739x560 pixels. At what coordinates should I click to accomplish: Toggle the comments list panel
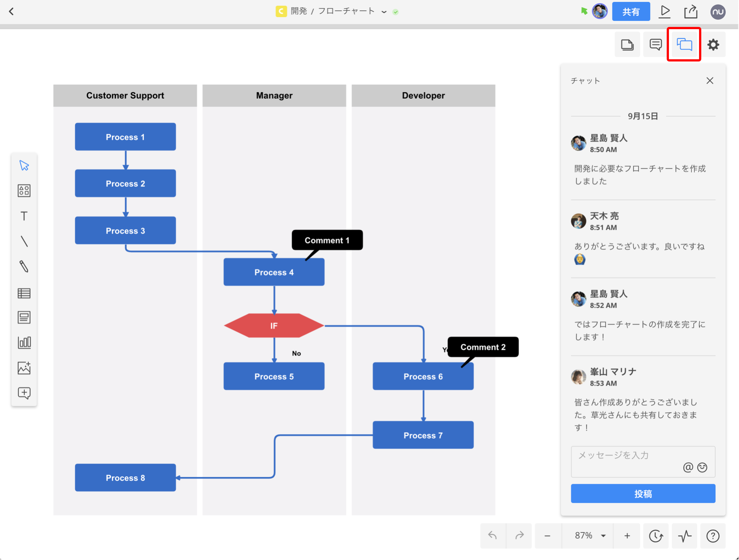656,44
